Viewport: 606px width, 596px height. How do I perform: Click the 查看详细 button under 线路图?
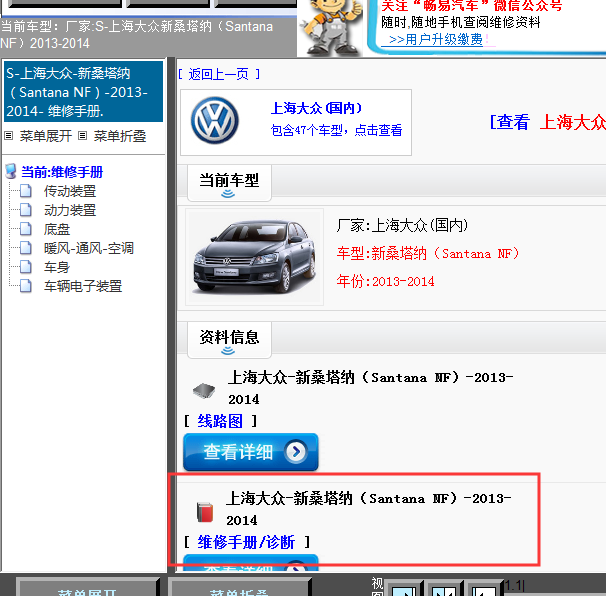pyautogui.click(x=251, y=451)
